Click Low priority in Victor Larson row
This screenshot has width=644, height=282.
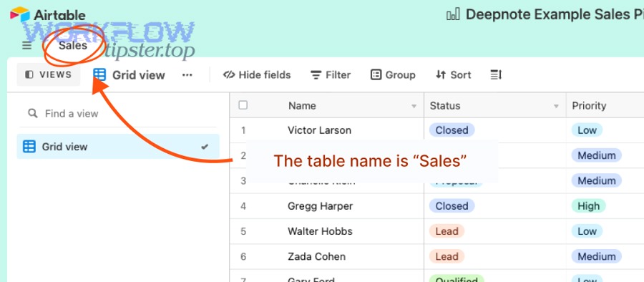587,130
